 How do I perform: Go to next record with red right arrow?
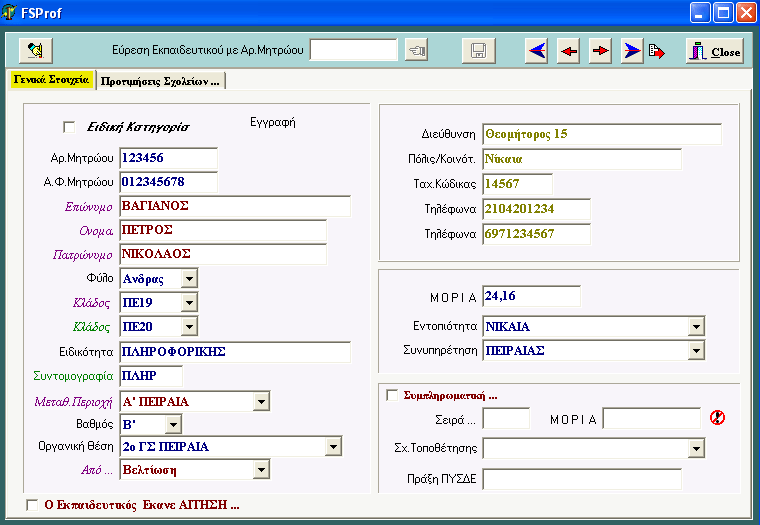coord(600,51)
